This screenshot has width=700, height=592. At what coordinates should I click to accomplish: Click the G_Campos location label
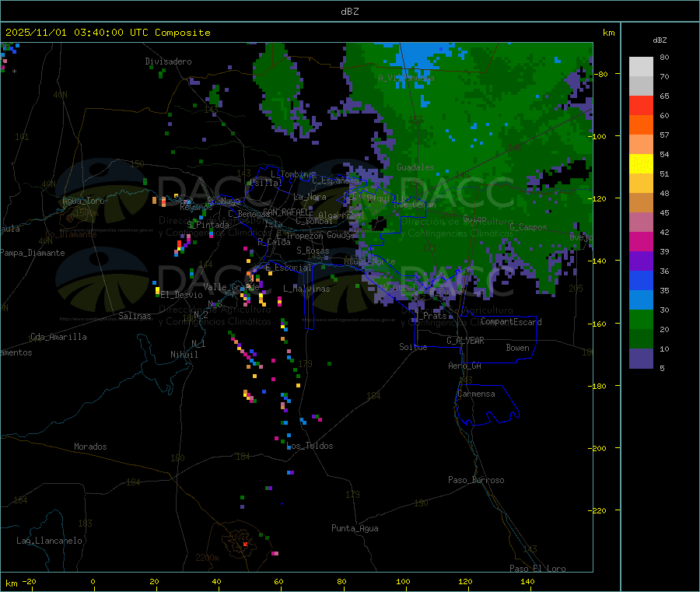pyautogui.click(x=528, y=227)
